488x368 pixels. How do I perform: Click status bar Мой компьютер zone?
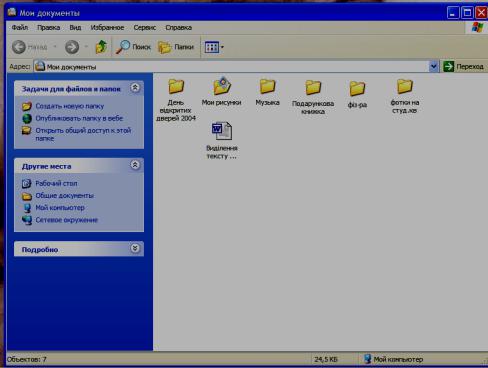click(393, 359)
